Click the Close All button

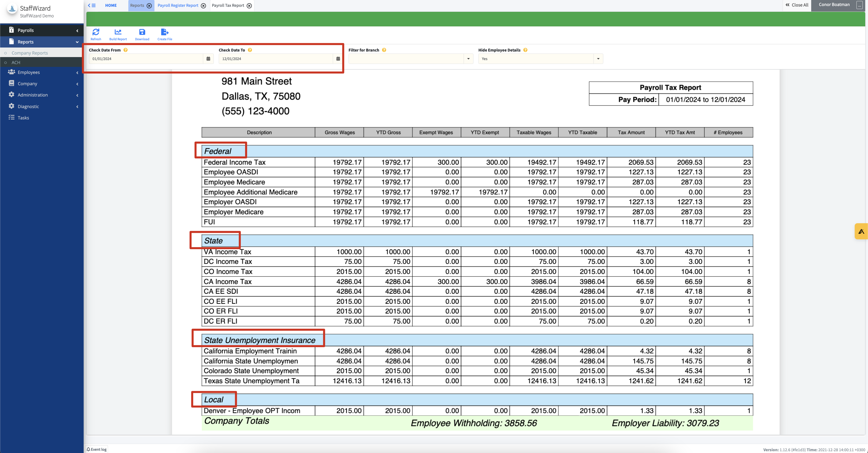pos(797,5)
